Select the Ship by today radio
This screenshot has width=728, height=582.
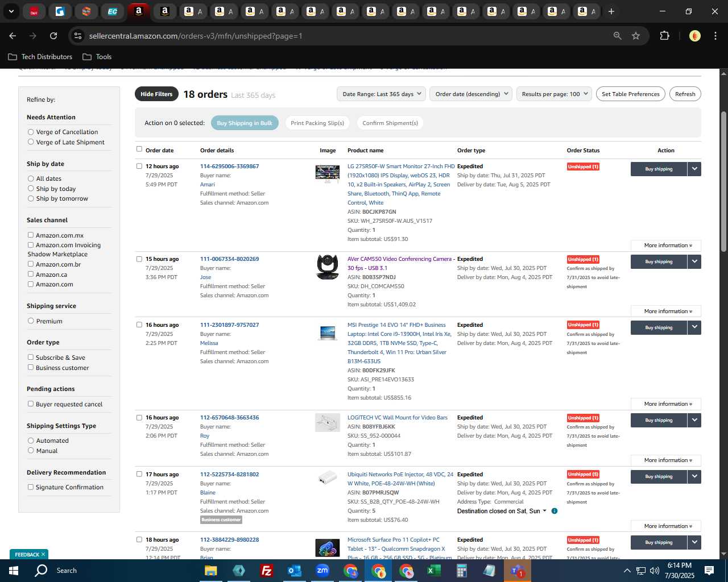[31, 189]
